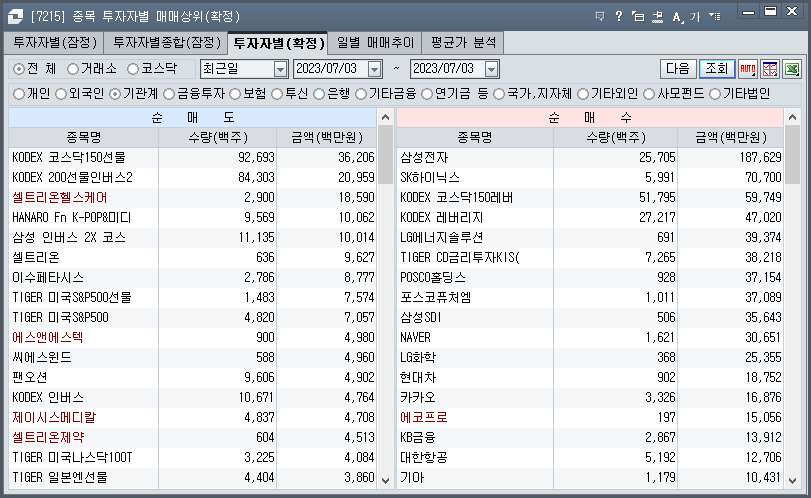Click the app logo icon in title bar
The image size is (811, 498).
pos(15,16)
